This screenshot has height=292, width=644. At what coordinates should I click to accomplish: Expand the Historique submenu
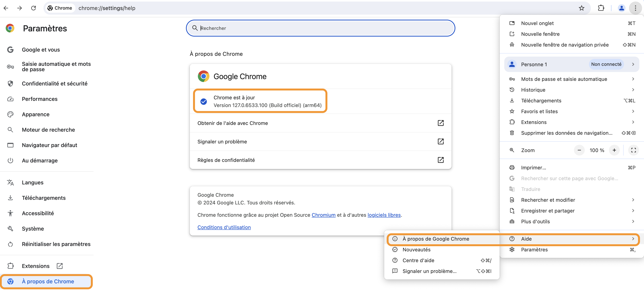[571, 90]
